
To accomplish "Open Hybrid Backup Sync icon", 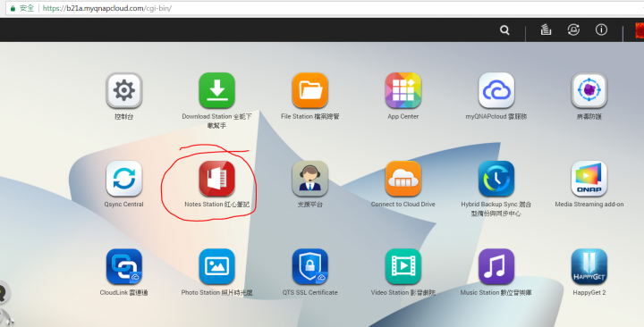I will coord(496,179).
